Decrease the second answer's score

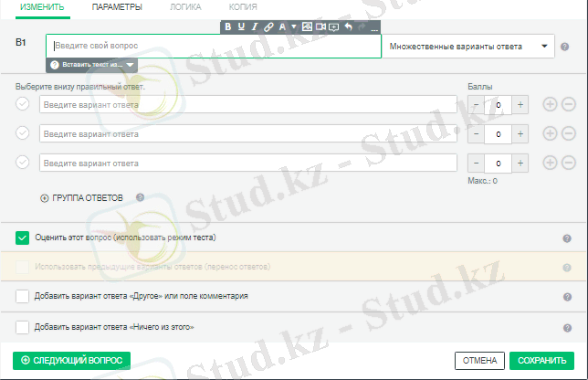click(x=476, y=134)
